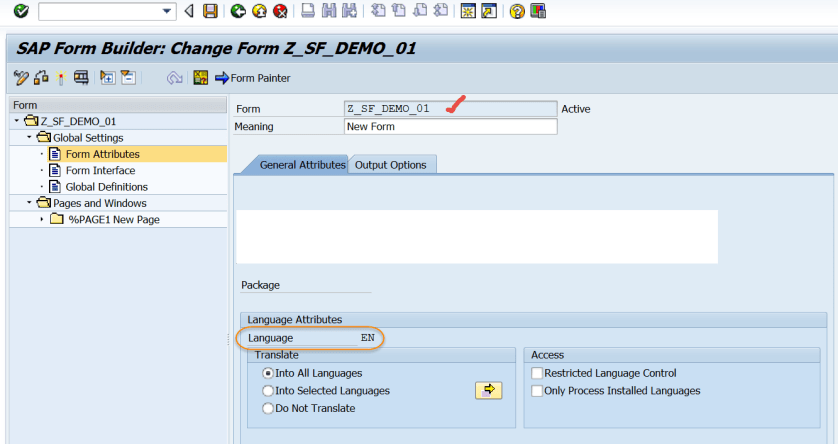Click the Print icon in the toolbar

pyautogui.click(x=308, y=11)
